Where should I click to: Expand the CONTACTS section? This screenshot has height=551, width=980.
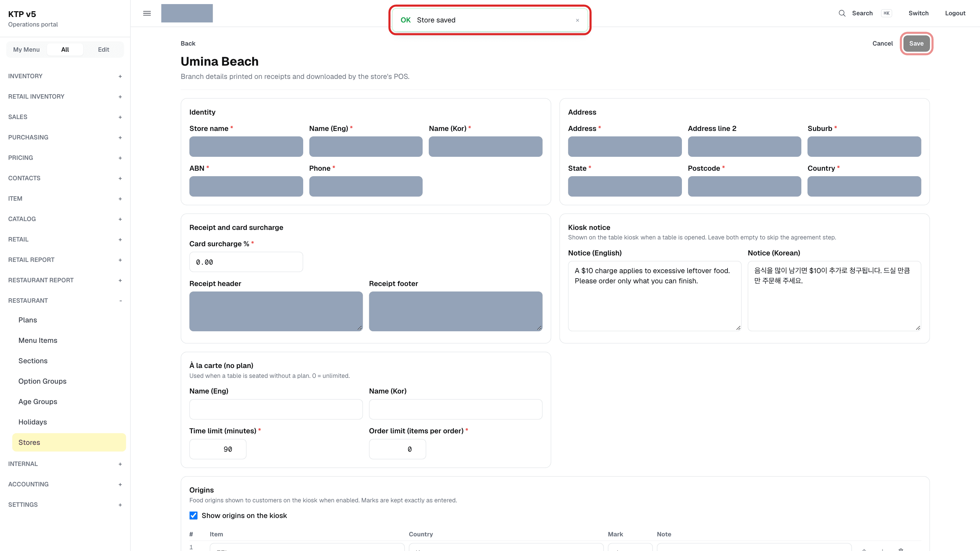tap(65, 178)
